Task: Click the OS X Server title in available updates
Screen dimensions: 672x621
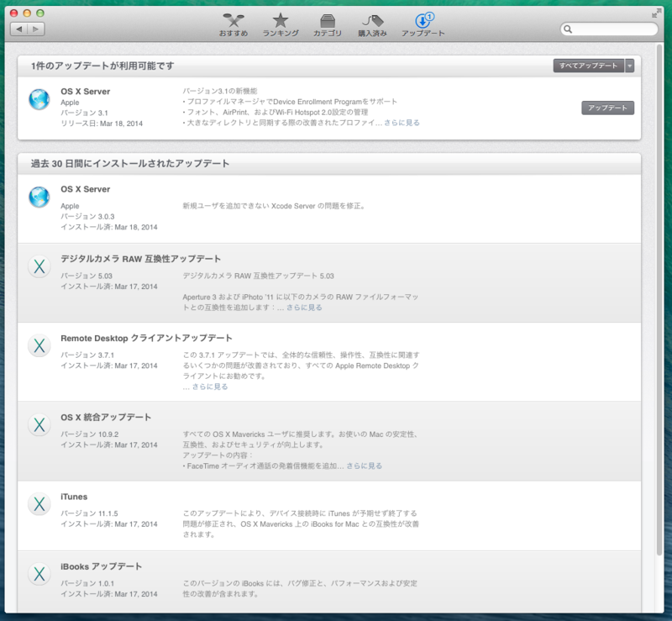Action: pyautogui.click(x=86, y=92)
